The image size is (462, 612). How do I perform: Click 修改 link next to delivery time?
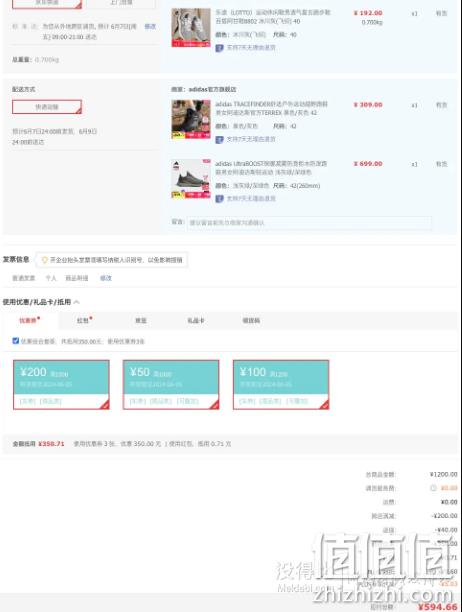click(x=150, y=27)
